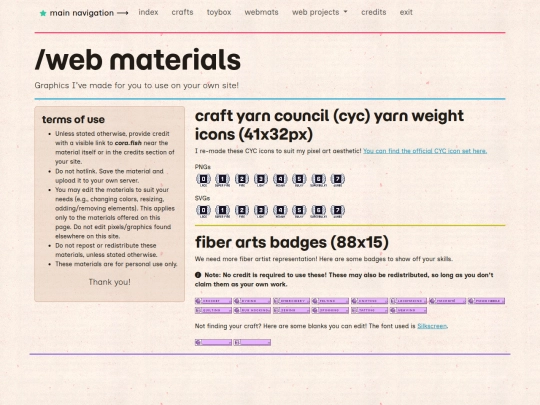This screenshot has width=540, height=405.
Task: Click the macramé fiber arts badge
Action: (447, 301)
